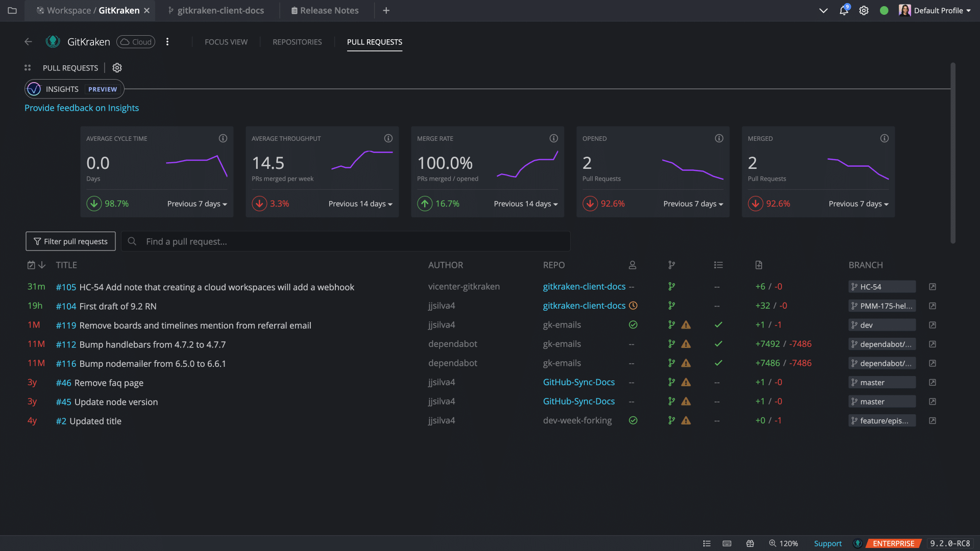
Task: Show info for Average Cycle Time
Action: [x=223, y=138]
